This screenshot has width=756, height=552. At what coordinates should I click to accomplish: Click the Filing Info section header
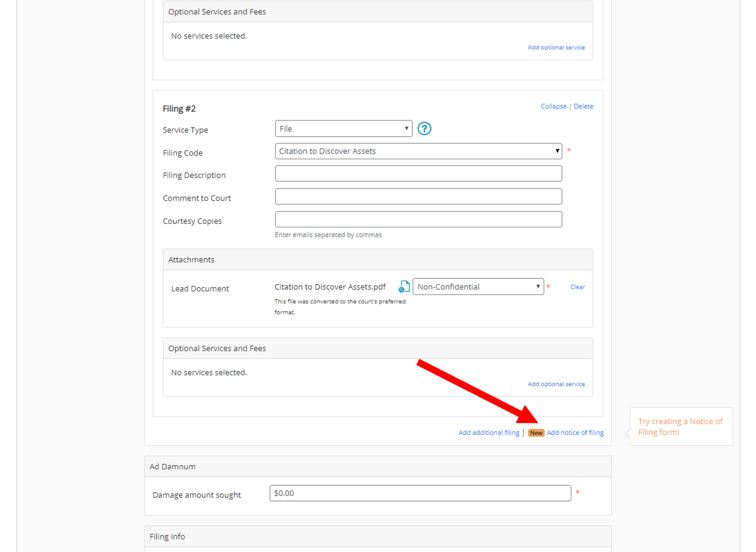coord(167,536)
